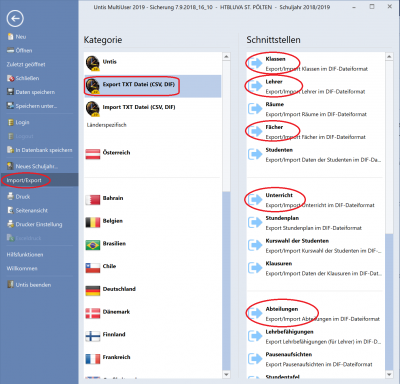Click the Österreich flag icon
400x384 pixels.
(x=93, y=154)
